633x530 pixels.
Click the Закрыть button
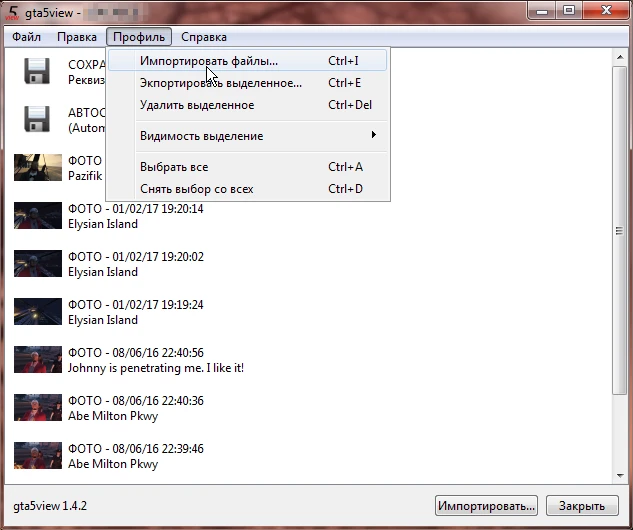[582, 506]
